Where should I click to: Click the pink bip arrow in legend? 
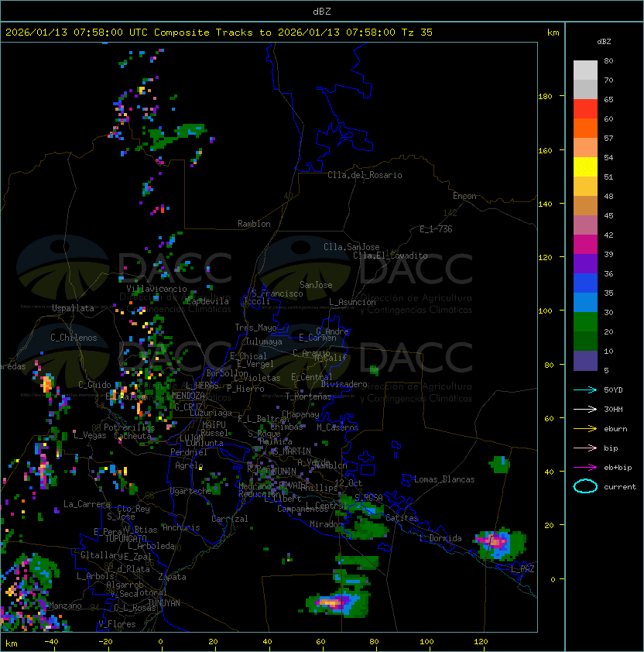[x=585, y=448]
